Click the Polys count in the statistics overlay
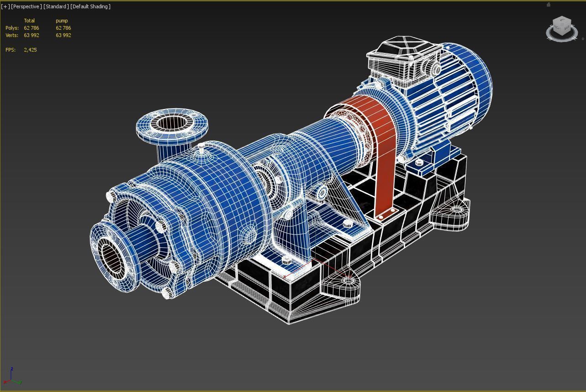 31,28
